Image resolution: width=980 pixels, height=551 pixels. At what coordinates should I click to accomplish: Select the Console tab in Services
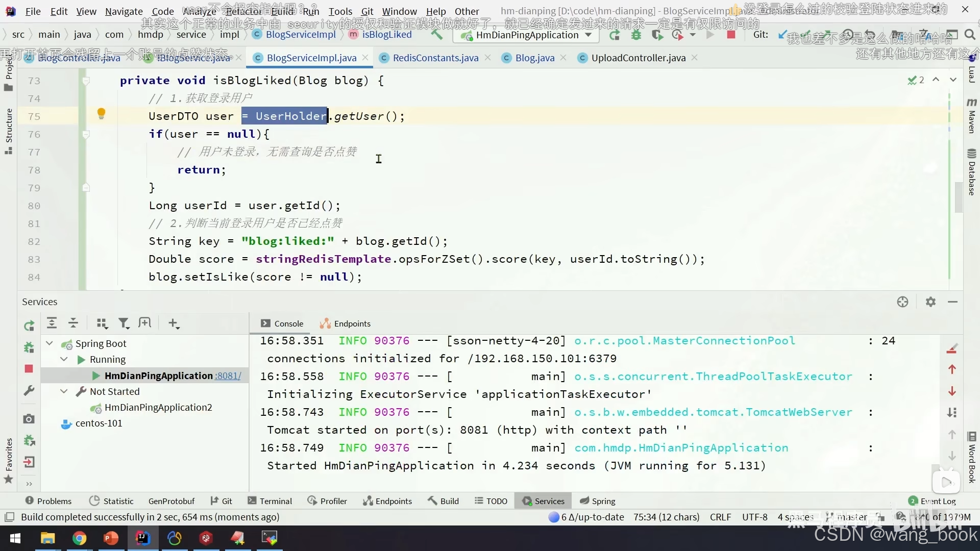[282, 323]
